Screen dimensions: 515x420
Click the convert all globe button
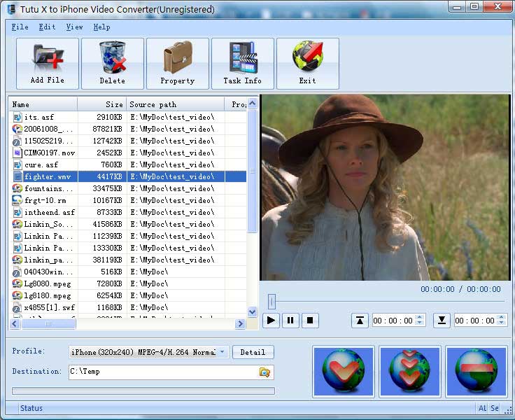[409, 372]
